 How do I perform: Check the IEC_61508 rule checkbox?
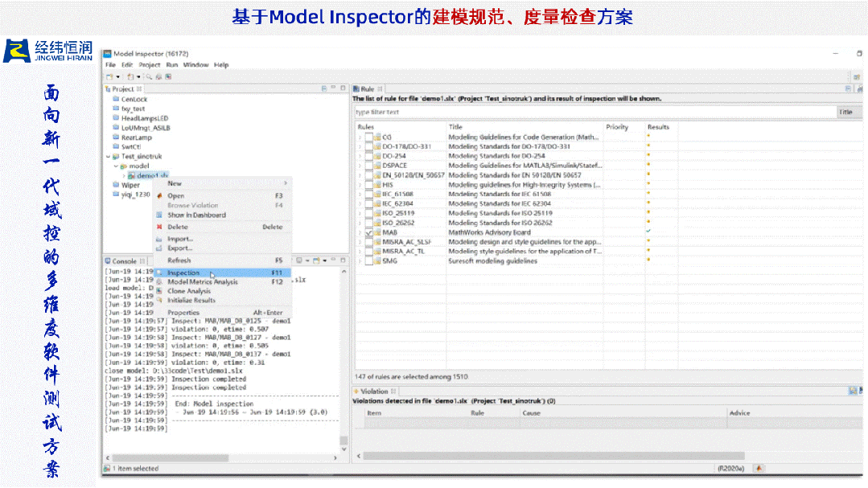pyautogui.click(x=368, y=195)
